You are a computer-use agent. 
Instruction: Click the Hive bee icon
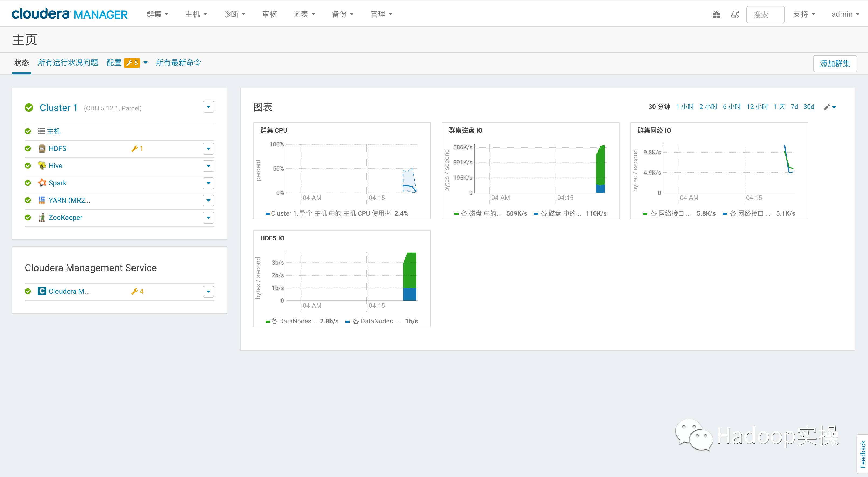[42, 165]
